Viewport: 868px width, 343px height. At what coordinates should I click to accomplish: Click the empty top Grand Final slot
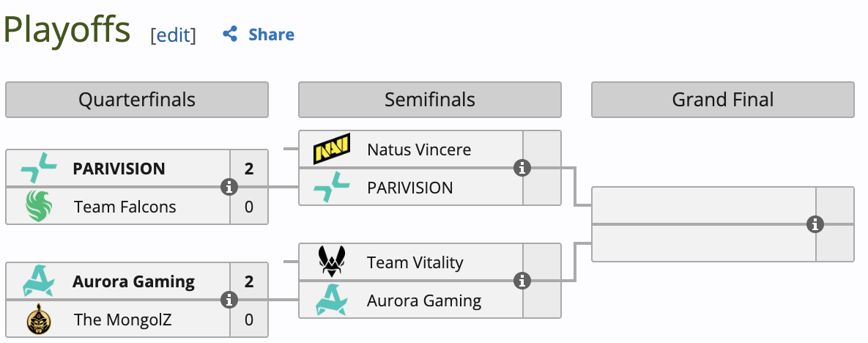pyautogui.click(x=703, y=205)
